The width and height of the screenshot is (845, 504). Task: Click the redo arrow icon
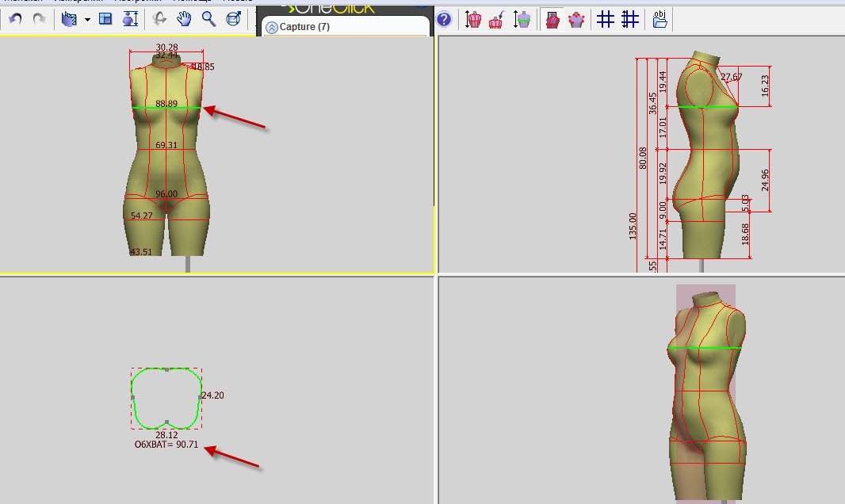pos(39,19)
